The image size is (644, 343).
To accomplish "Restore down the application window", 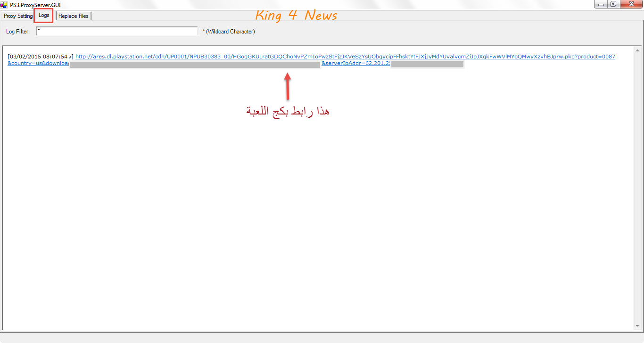I will click(613, 4).
